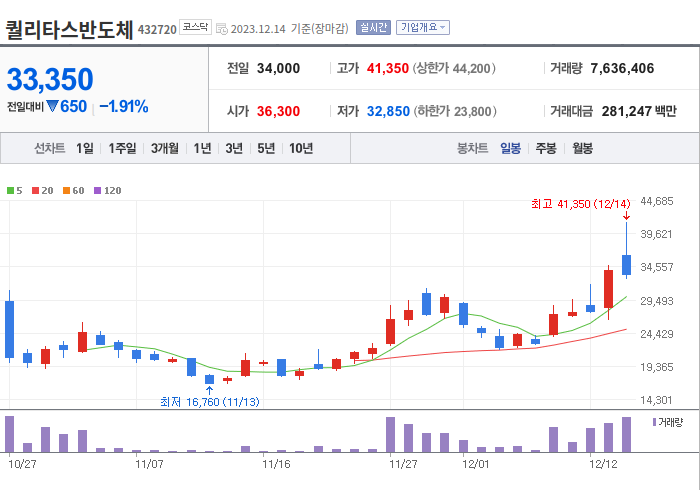Switch to the 일봉 candle chart

pyautogui.click(x=510, y=148)
